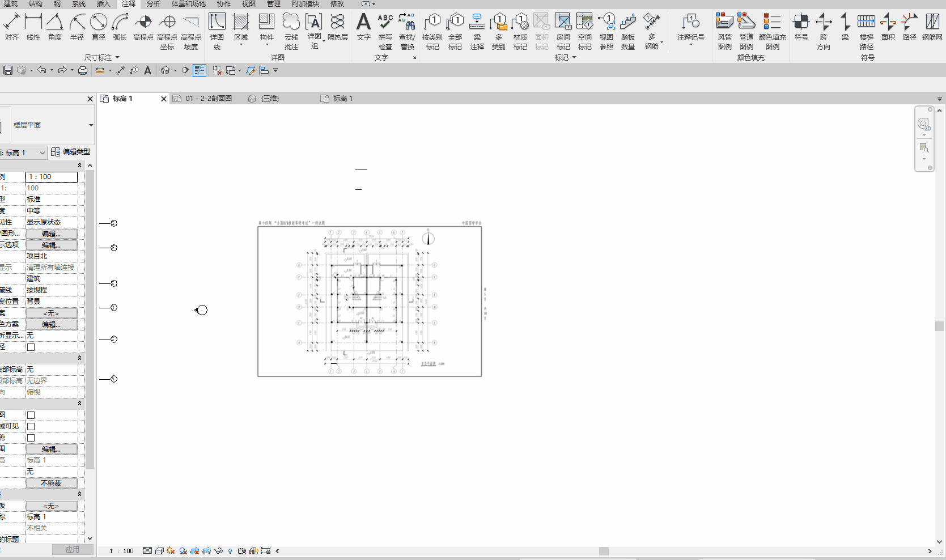Click 颜色填充图例 color fill legend
The image size is (946, 560).
[773, 32]
